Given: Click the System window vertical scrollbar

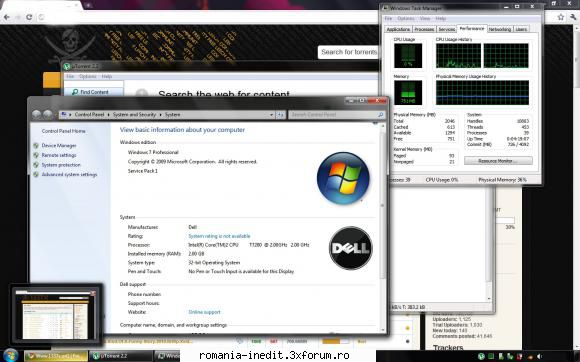Looking at the screenshot, I should [382, 227].
